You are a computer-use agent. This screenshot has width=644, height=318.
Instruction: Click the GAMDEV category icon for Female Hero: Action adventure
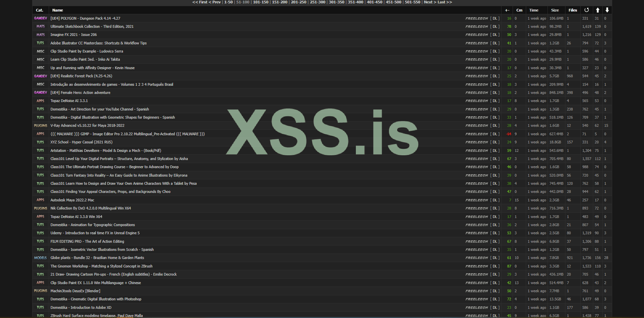(x=41, y=93)
